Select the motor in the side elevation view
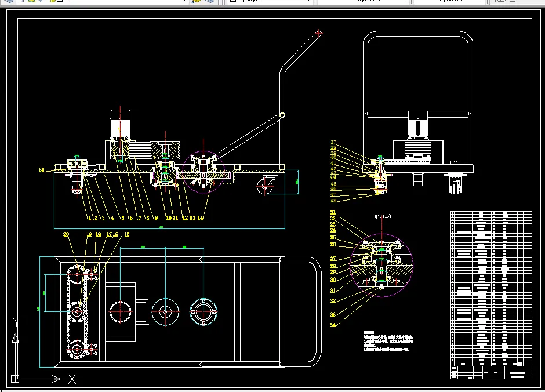545x392 pixels. tap(418, 125)
